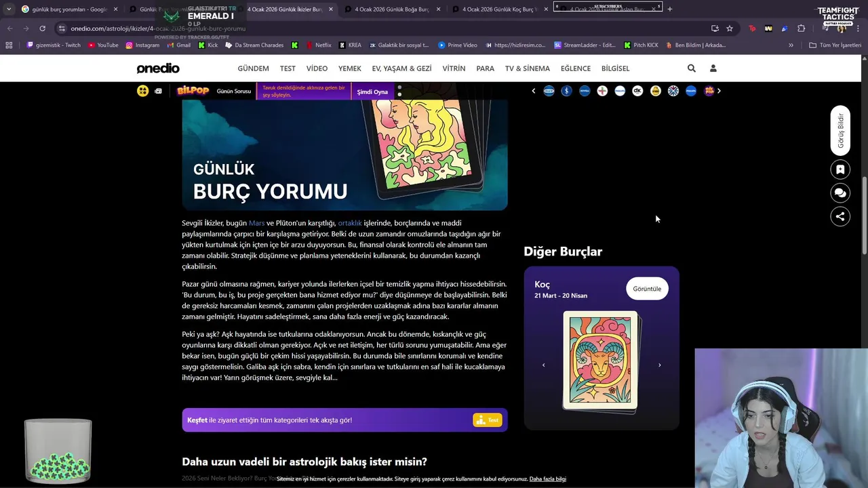Follow the ortaklık link in the article
Viewport: 868px width, 488px height.
(350, 223)
